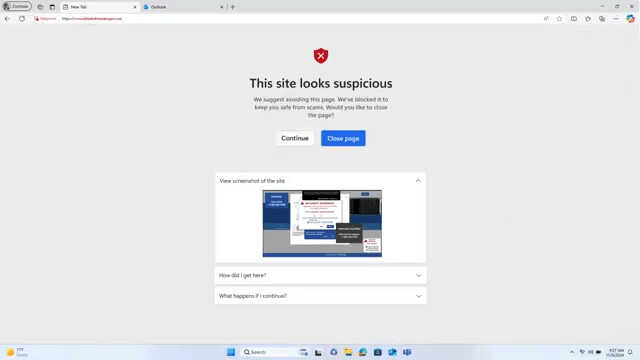Open the Extensions puzzle icon
This screenshot has height=360, width=640.
(x=588, y=19)
